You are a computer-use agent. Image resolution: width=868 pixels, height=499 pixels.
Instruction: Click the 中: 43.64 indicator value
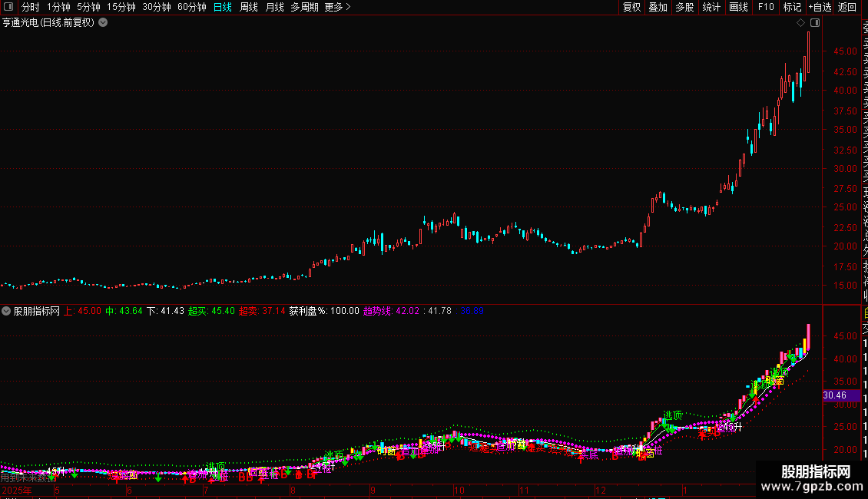click(x=124, y=311)
